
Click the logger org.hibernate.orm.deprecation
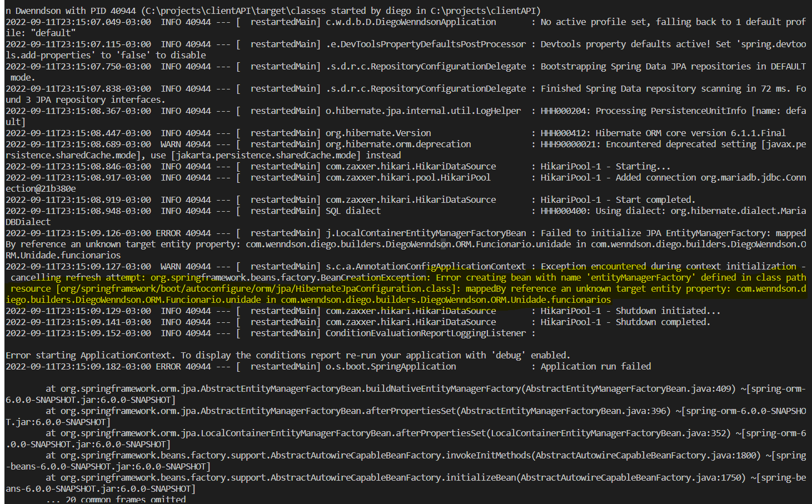click(x=398, y=144)
